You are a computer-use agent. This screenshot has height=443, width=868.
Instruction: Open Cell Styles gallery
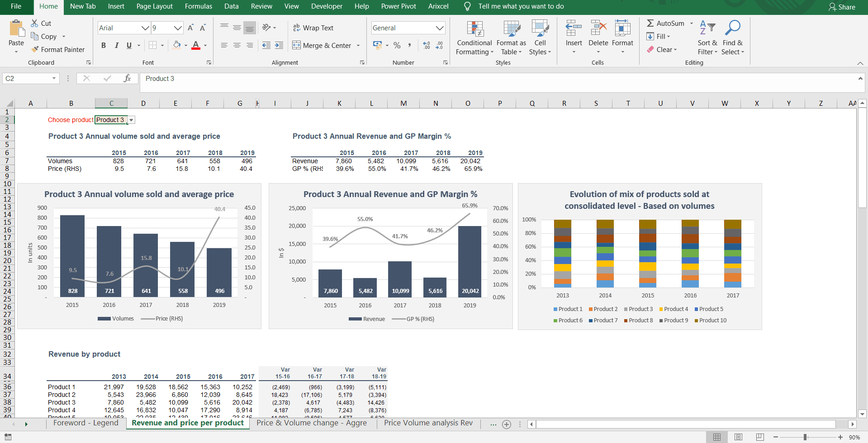point(540,38)
